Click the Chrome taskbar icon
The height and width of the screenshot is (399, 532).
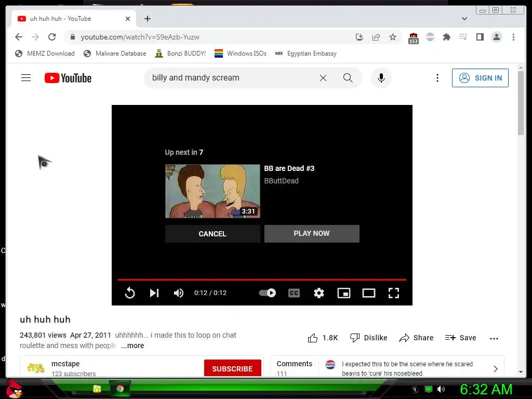[x=120, y=389]
